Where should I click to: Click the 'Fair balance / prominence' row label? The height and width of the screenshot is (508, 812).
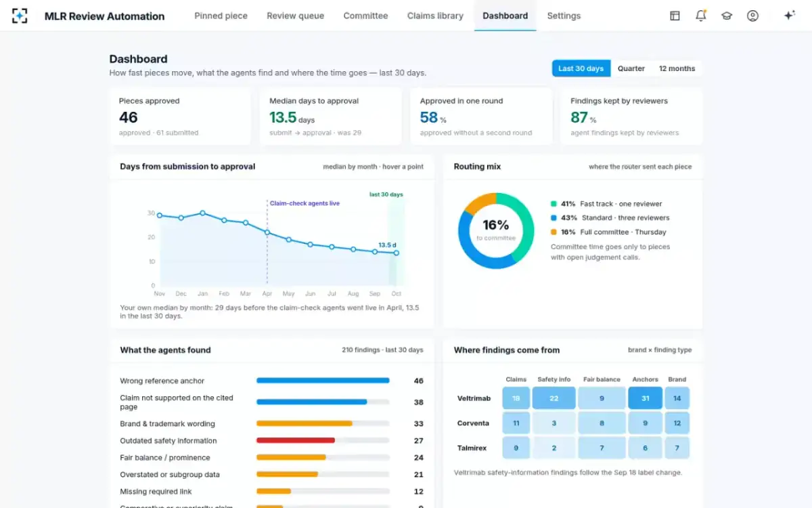[165, 458]
